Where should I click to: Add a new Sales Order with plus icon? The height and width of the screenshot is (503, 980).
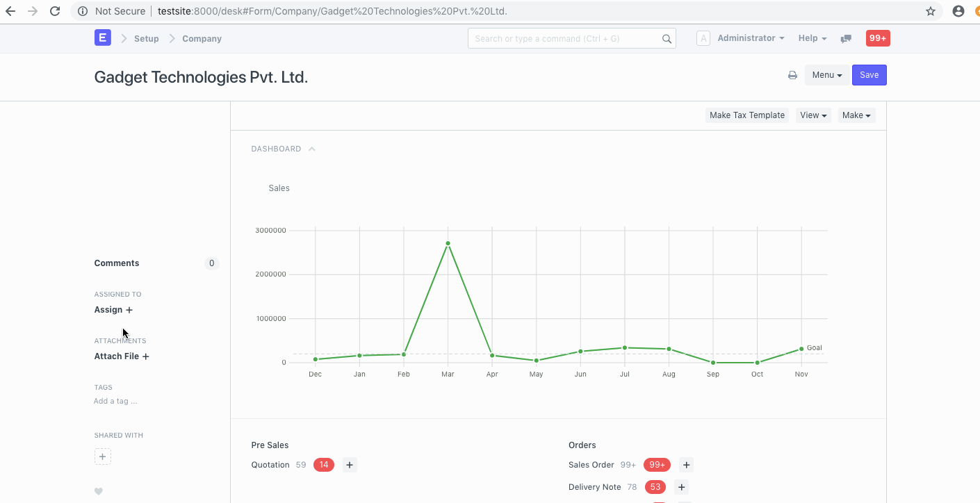(x=686, y=465)
